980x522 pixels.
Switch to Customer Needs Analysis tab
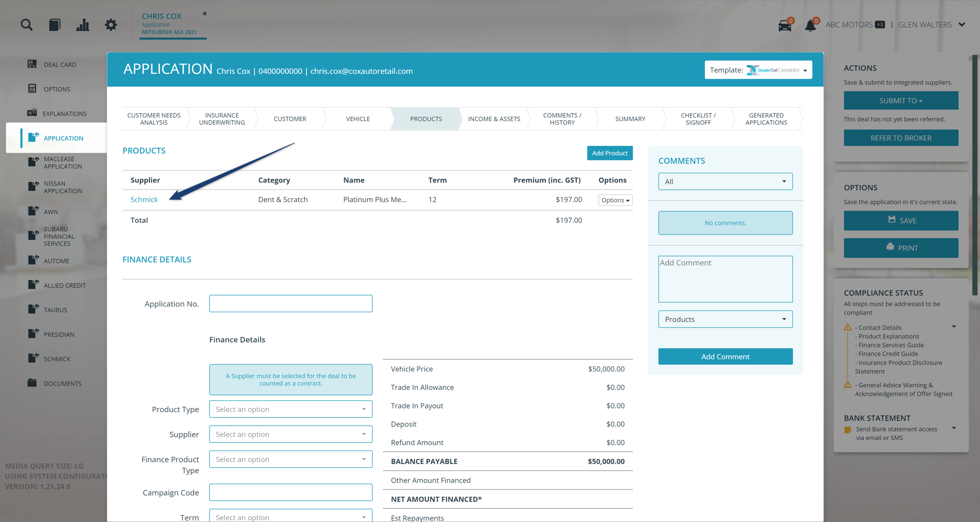click(x=154, y=119)
